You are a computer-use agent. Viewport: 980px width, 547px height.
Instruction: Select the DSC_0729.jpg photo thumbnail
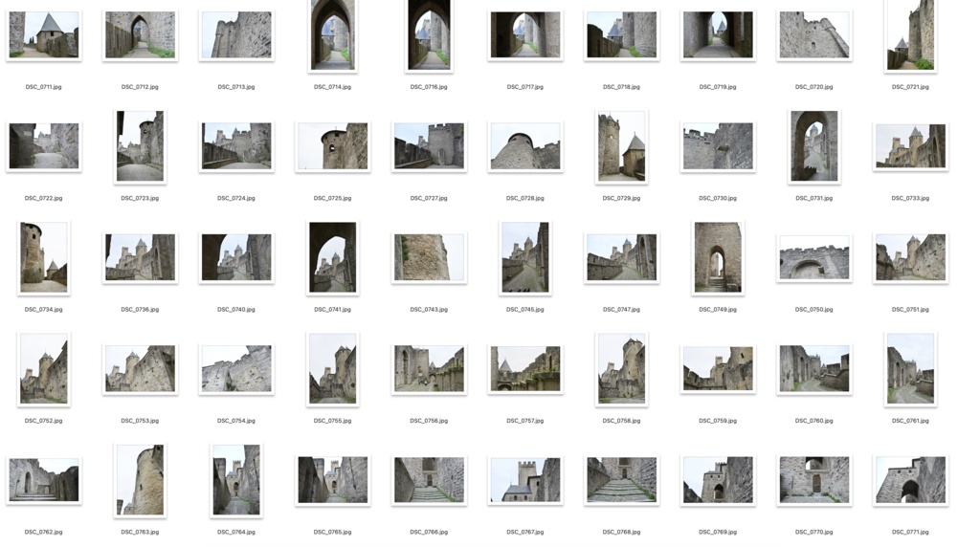622,146
